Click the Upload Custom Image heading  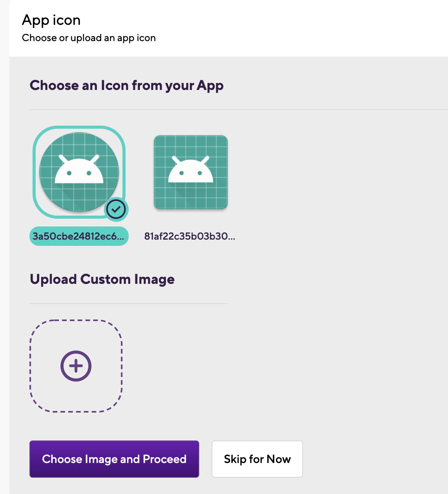click(102, 279)
